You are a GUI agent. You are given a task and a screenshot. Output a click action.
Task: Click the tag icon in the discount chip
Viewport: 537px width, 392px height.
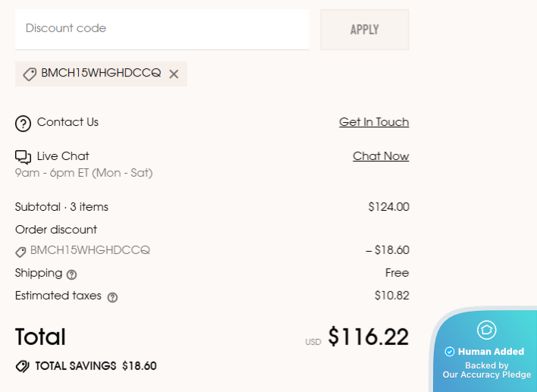[30, 74]
